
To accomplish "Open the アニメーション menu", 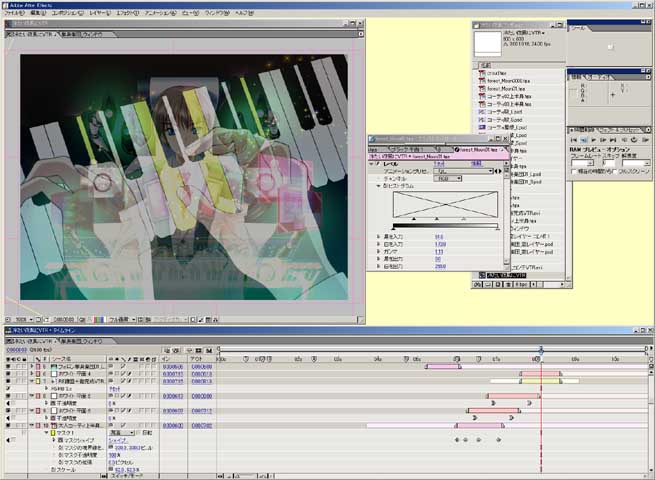I will tap(160, 13).
